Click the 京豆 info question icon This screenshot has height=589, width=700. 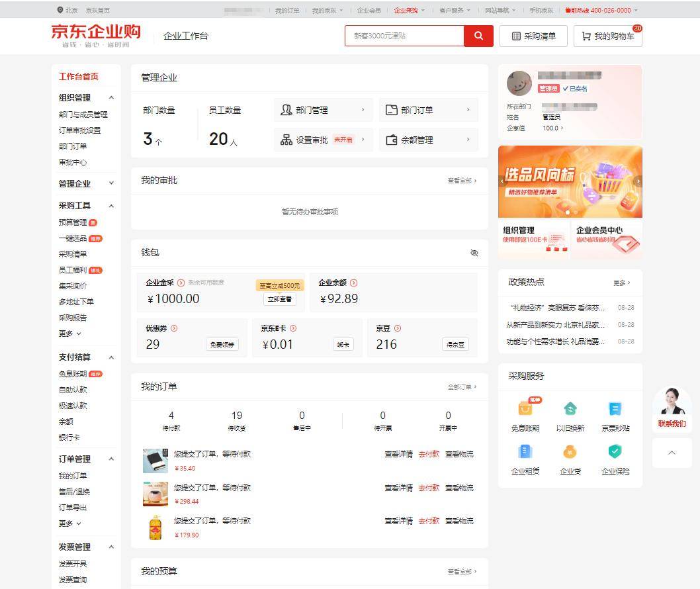(398, 328)
